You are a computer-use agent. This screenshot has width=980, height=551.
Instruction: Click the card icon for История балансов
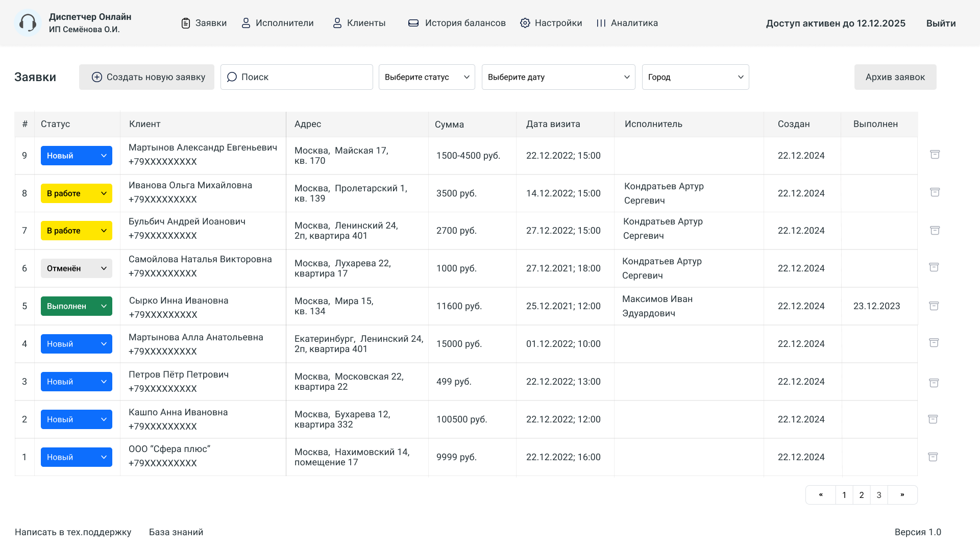pos(413,23)
